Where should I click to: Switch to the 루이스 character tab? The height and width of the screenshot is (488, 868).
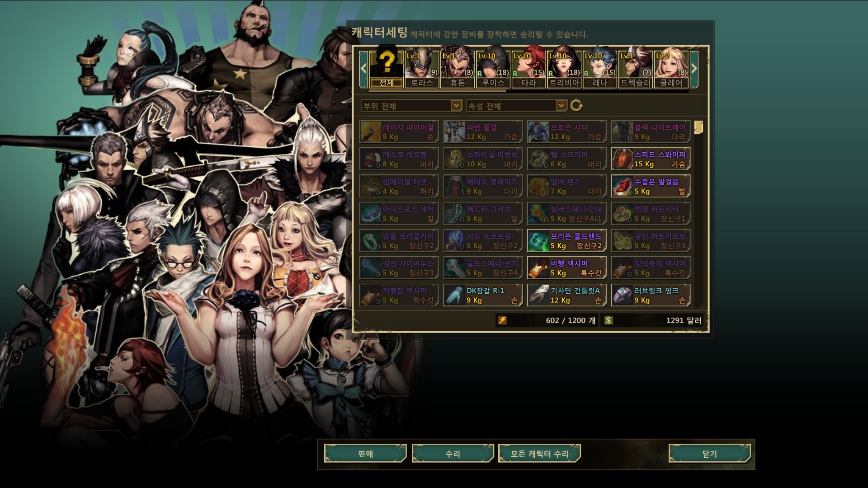493,69
